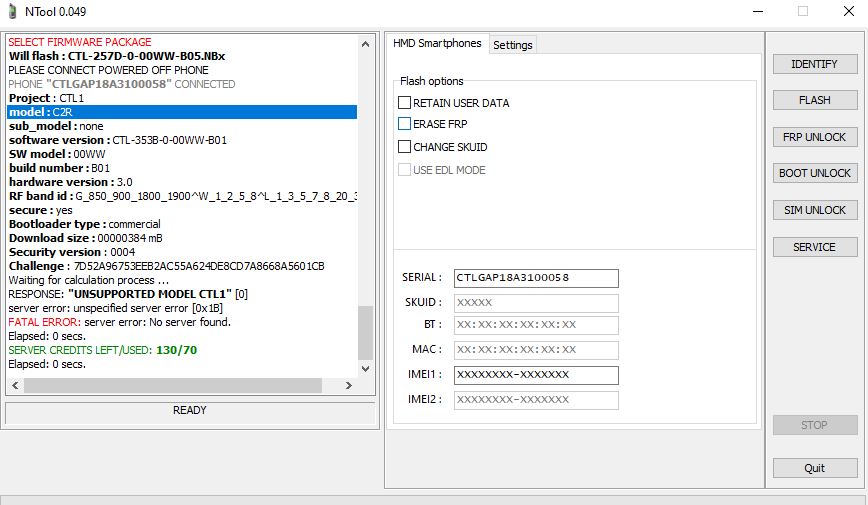Focus the SKUID text field
Image resolution: width=868 pixels, height=505 pixels.
[536, 303]
